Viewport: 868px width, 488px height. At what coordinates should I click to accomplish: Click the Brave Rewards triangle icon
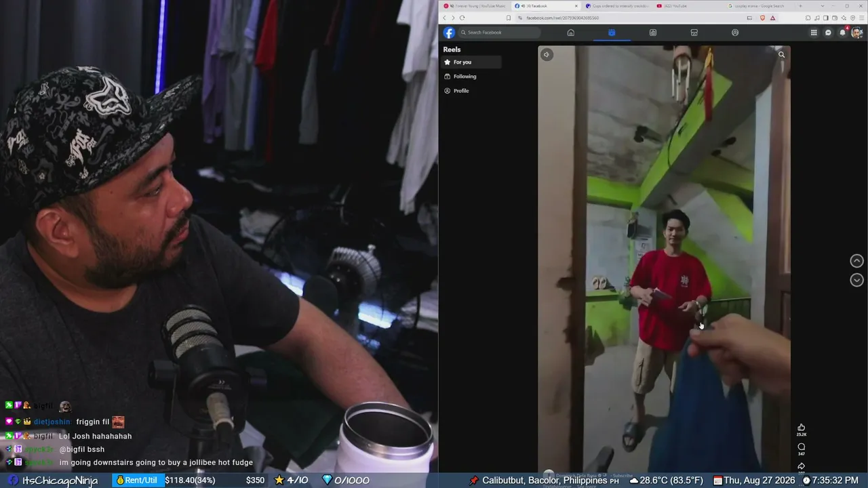[773, 18]
